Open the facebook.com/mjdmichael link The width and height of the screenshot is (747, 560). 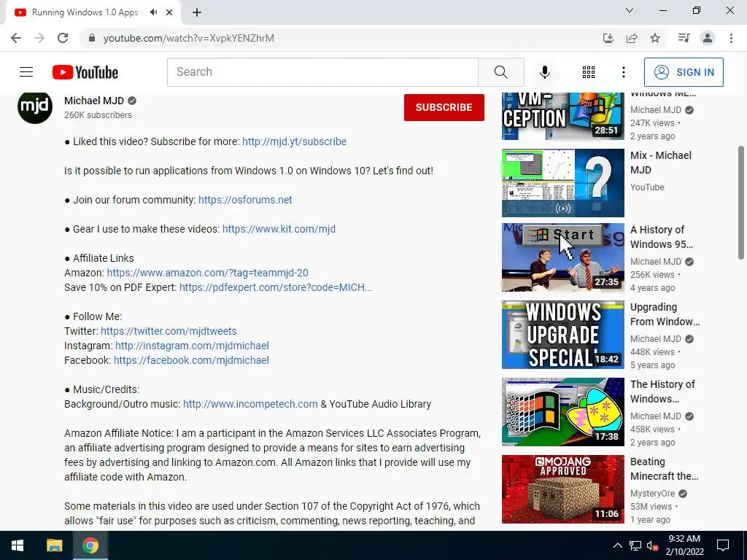point(191,360)
